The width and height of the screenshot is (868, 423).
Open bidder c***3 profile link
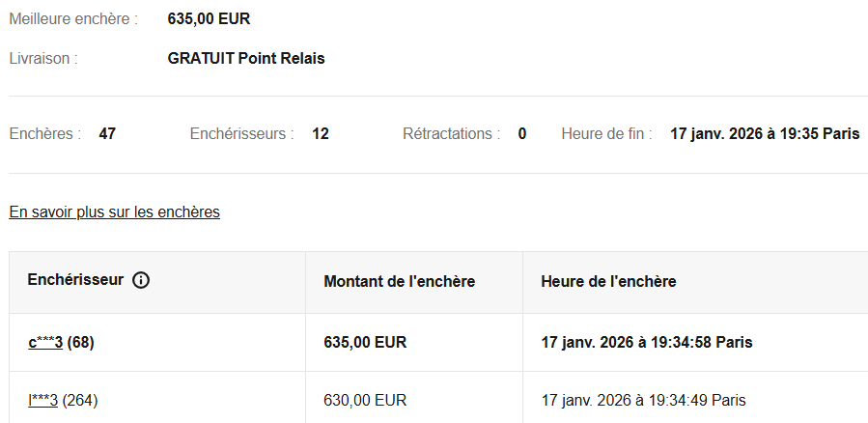pos(45,342)
